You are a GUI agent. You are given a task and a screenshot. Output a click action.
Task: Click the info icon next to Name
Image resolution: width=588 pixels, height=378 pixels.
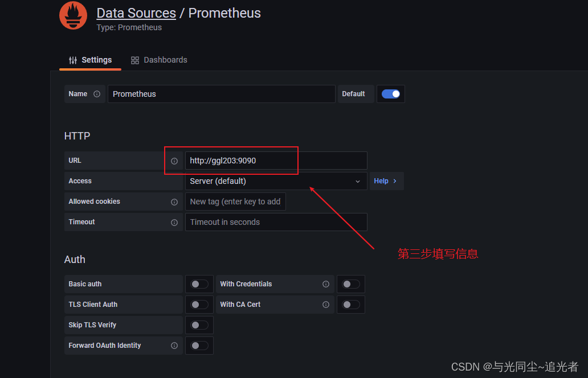click(x=97, y=94)
